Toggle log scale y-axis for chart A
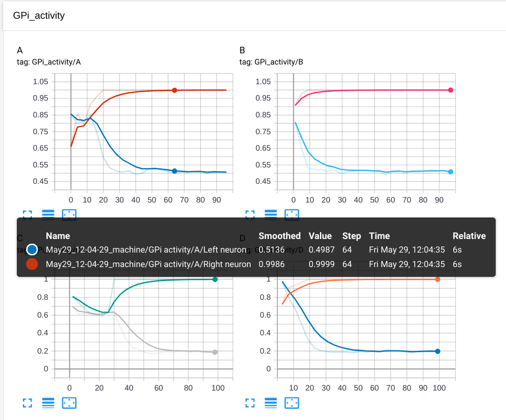 pos(48,215)
